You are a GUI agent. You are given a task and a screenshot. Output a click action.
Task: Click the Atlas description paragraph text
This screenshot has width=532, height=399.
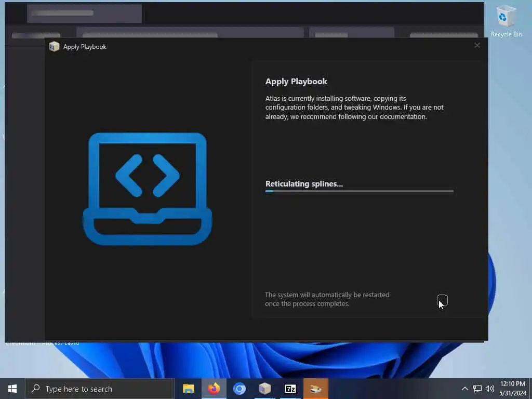[354, 108]
